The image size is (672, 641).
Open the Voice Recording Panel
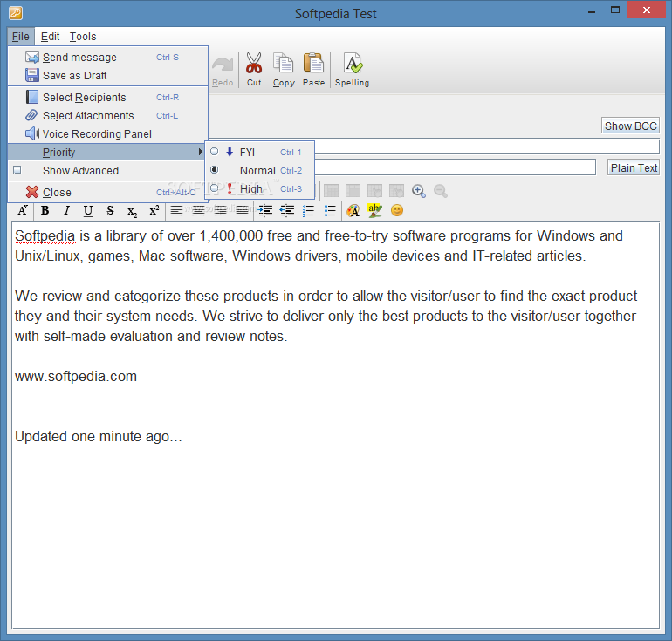pyautogui.click(x=108, y=134)
